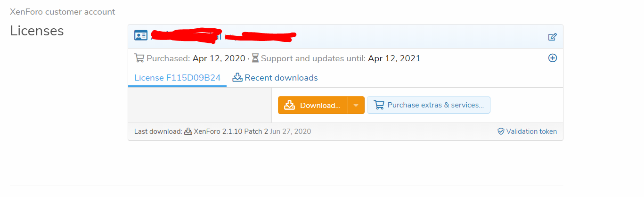Open the Validation token link
The image size is (644, 197).
tap(531, 131)
